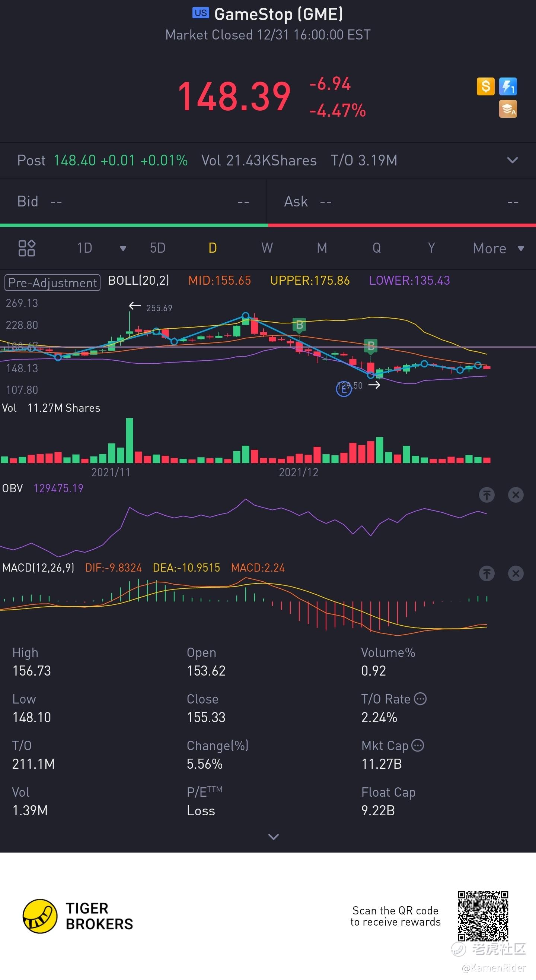Toggle the Pre-Adjustment price setting
Viewport: 536px width, 980px height.
52,283
